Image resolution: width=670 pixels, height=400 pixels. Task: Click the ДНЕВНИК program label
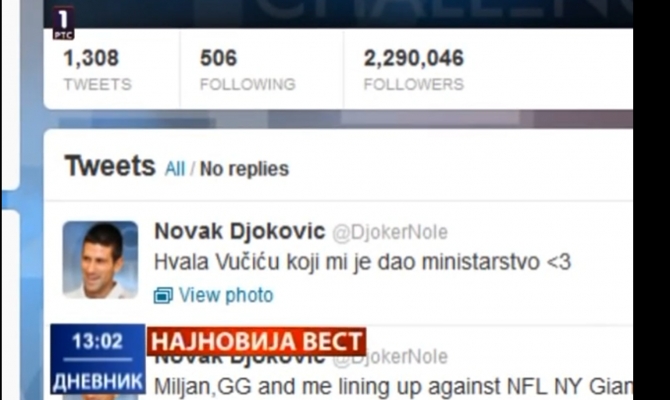(x=98, y=381)
